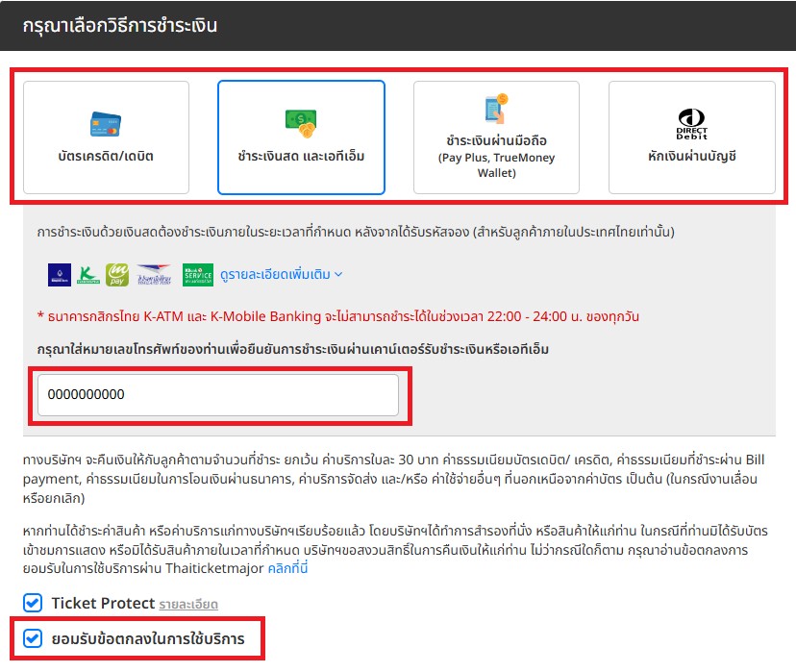Open Ticket Protect รายละเอียด details link
Viewport: 796px width, 672px height.
(x=188, y=605)
